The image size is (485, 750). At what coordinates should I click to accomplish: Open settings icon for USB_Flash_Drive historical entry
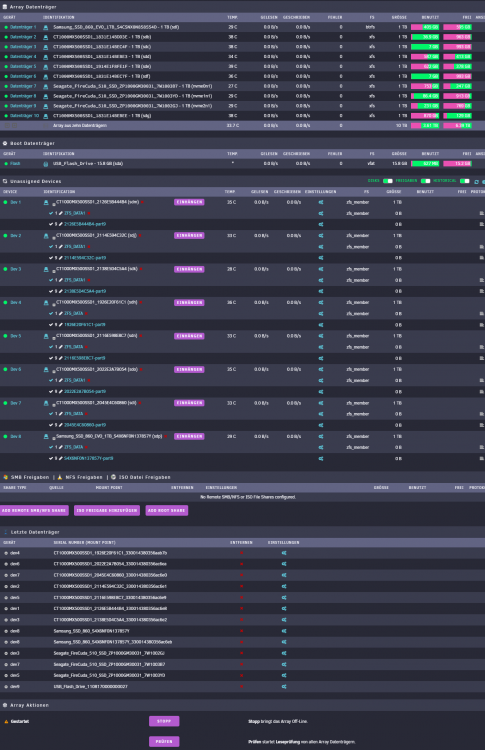coord(284,686)
